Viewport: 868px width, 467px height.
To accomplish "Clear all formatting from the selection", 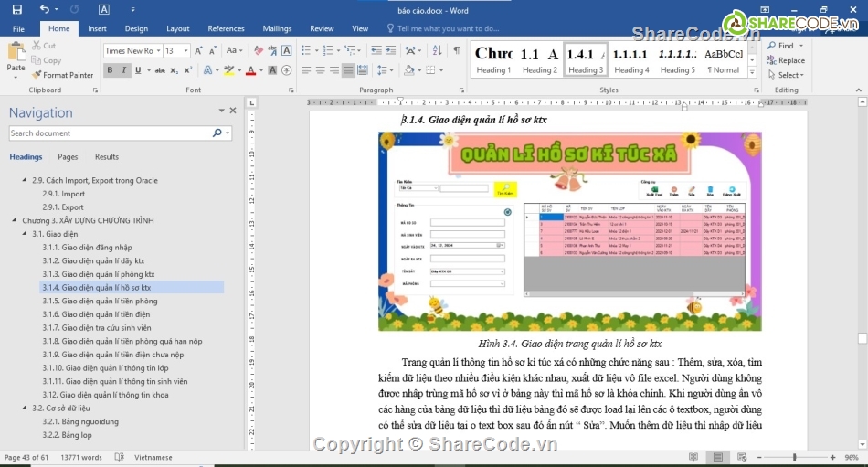I will click(259, 51).
